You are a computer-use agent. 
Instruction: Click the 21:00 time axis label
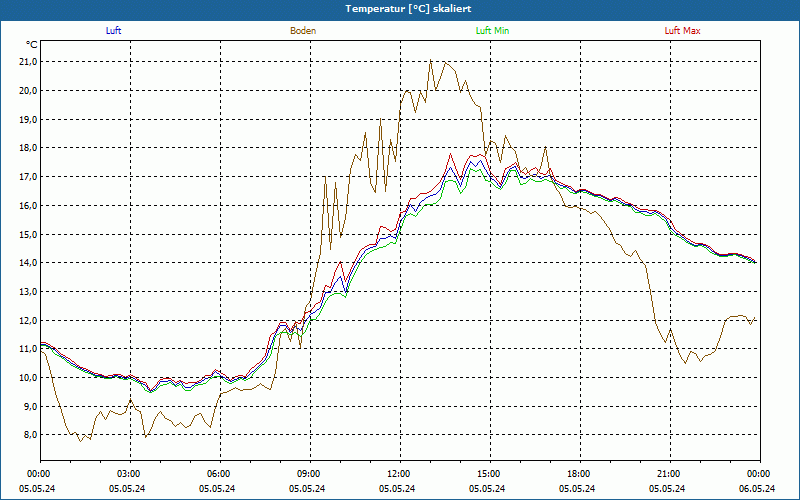point(669,474)
